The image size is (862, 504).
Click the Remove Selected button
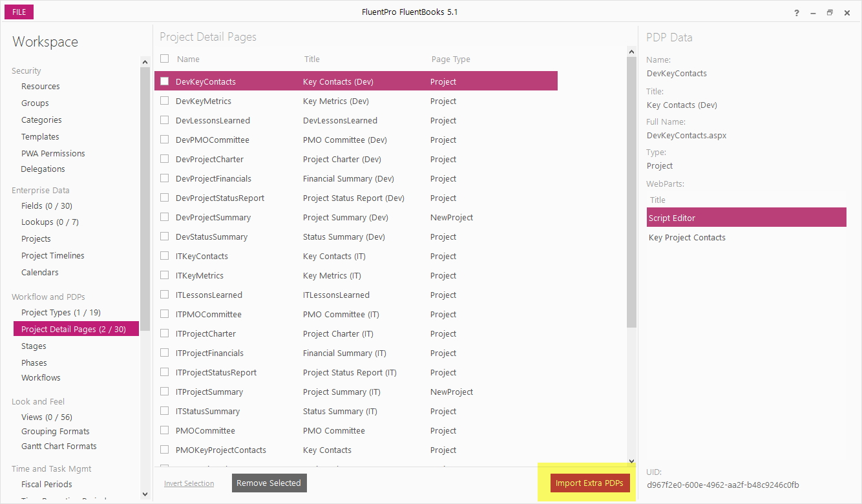269,483
